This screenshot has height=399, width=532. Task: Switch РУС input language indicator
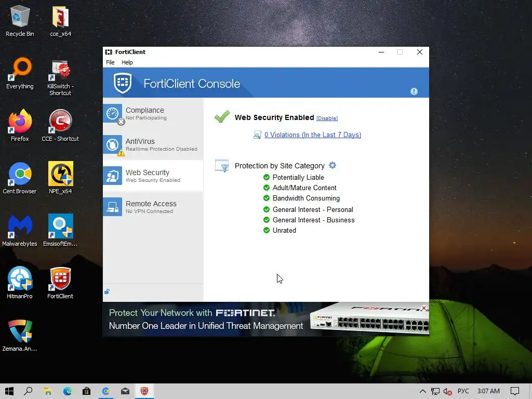tap(463, 391)
